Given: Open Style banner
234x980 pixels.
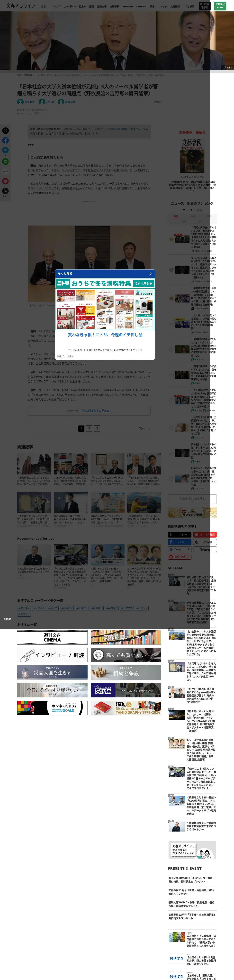Looking at the screenshot, I should point(126,690).
